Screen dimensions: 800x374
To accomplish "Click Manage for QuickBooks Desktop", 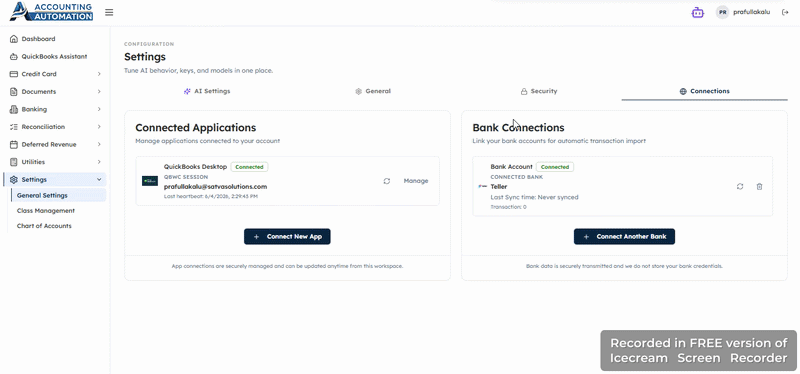I will pyautogui.click(x=416, y=181).
